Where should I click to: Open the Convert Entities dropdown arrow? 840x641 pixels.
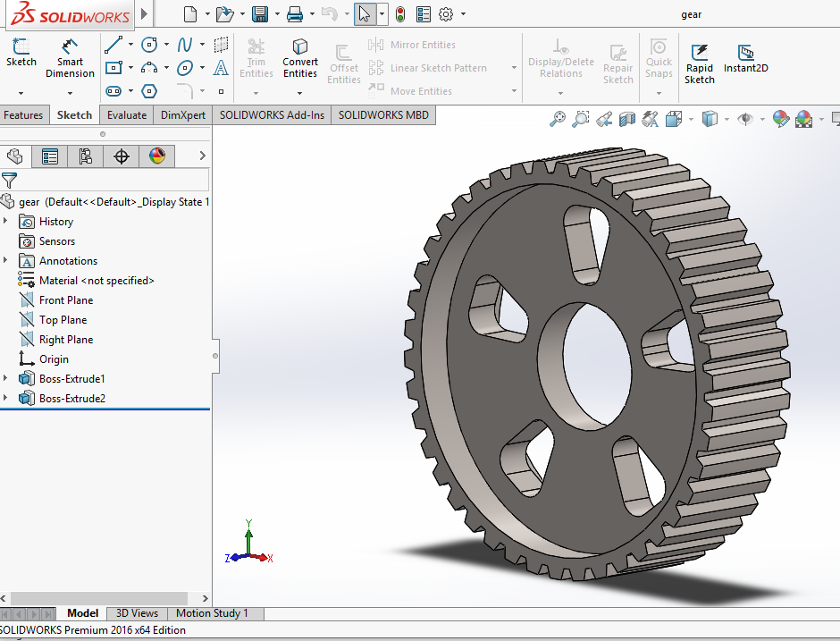point(300,91)
